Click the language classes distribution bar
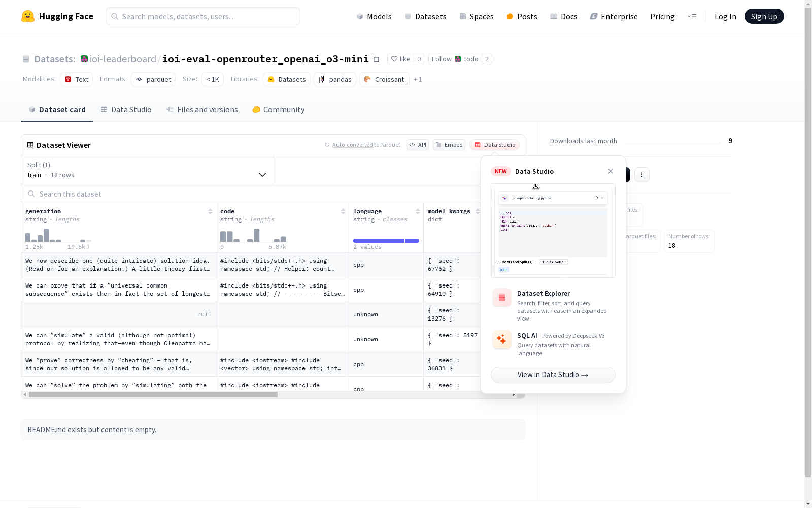Viewport: 812px width, 508px height. [386, 241]
